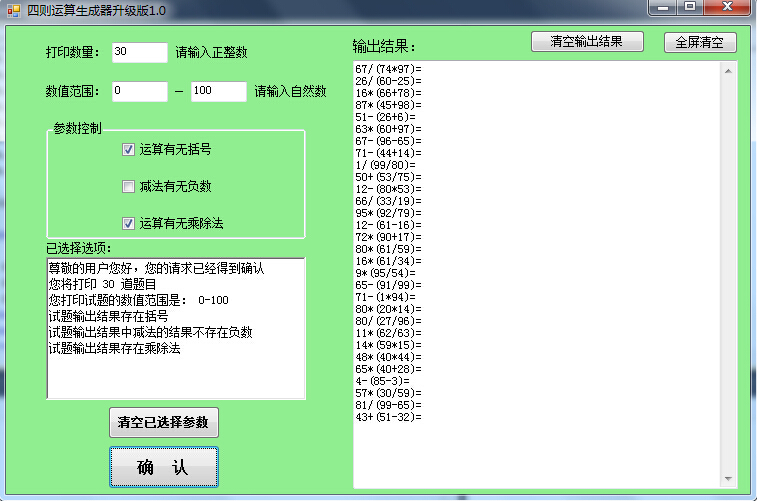This screenshot has width=757, height=501.
Task: Click the 参数控制 group label
Action: 77,128
